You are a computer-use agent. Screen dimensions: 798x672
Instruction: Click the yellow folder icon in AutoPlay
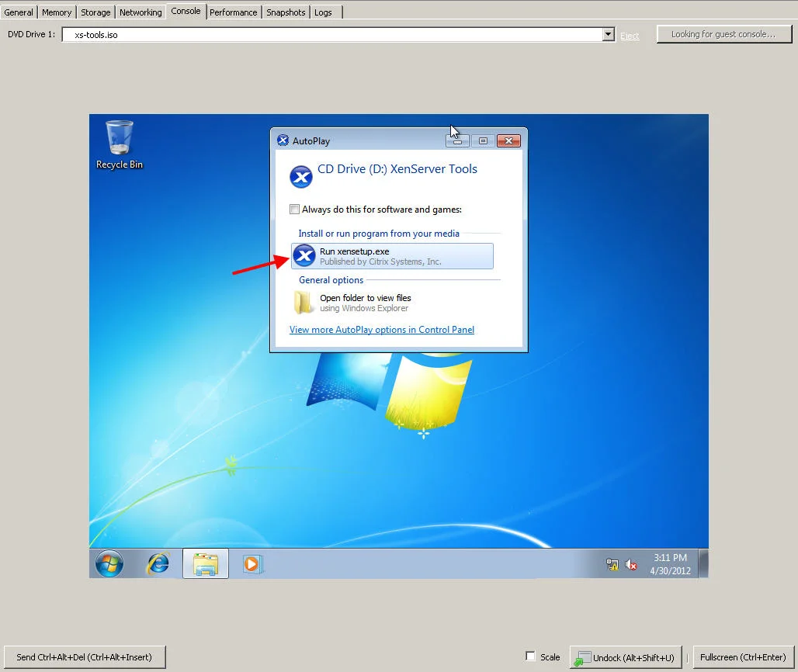[304, 302]
